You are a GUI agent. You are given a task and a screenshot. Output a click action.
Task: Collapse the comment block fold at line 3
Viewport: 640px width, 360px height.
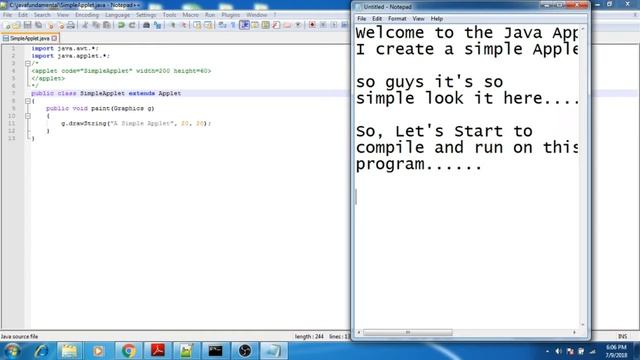28,64
